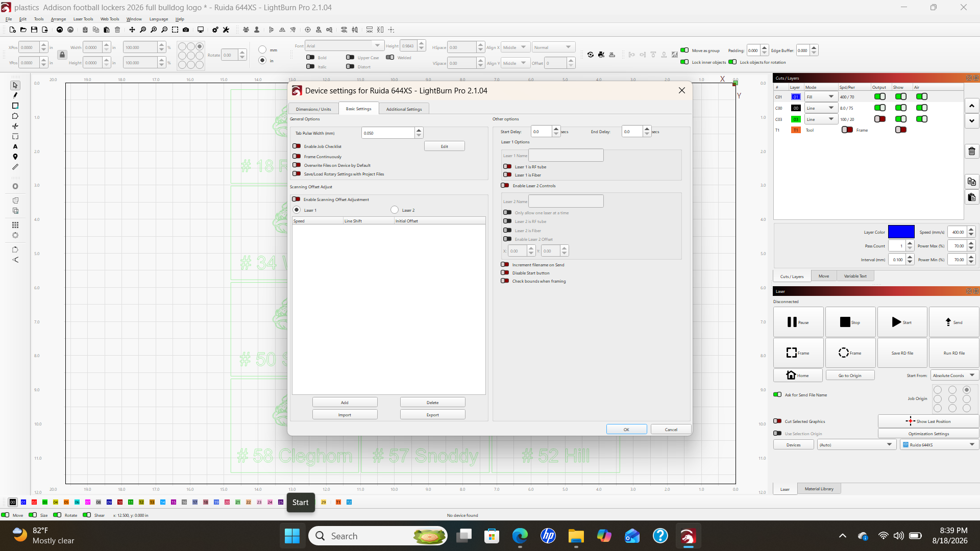980x551 pixels.
Task: Toggle Check bounds when framing
Action: point(505,281)
